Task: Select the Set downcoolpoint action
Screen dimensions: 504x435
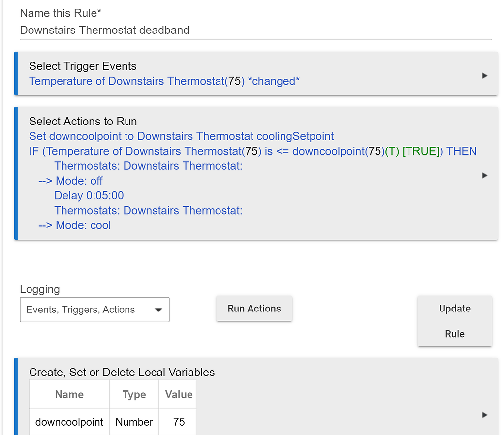Action: coord(181,136)
